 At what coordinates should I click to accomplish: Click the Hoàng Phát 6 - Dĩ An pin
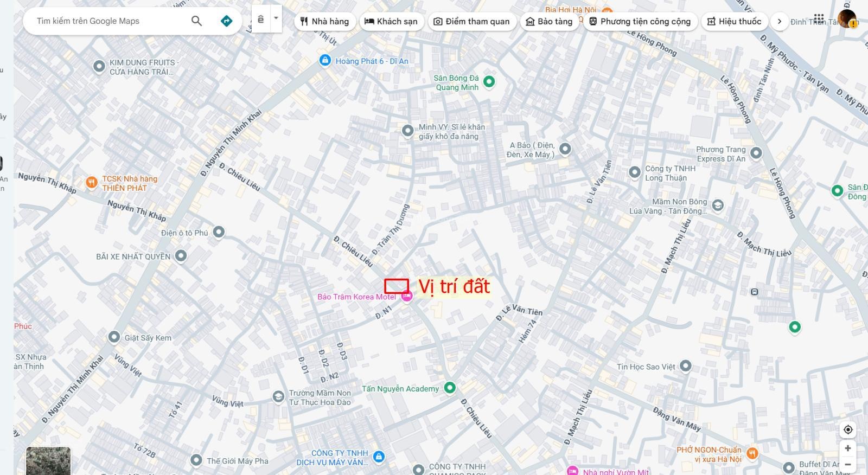(325, 60)
